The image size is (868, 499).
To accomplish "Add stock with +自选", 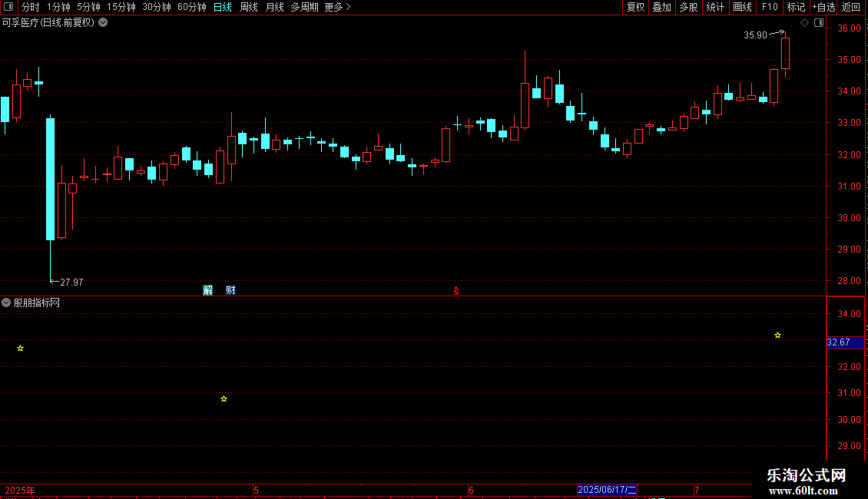I will point(823,7).
